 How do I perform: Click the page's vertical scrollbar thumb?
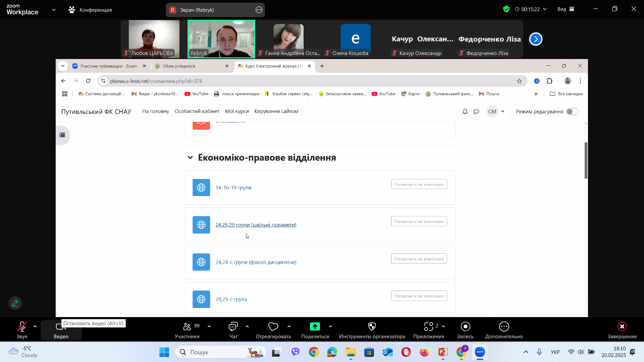pos(586,160)
